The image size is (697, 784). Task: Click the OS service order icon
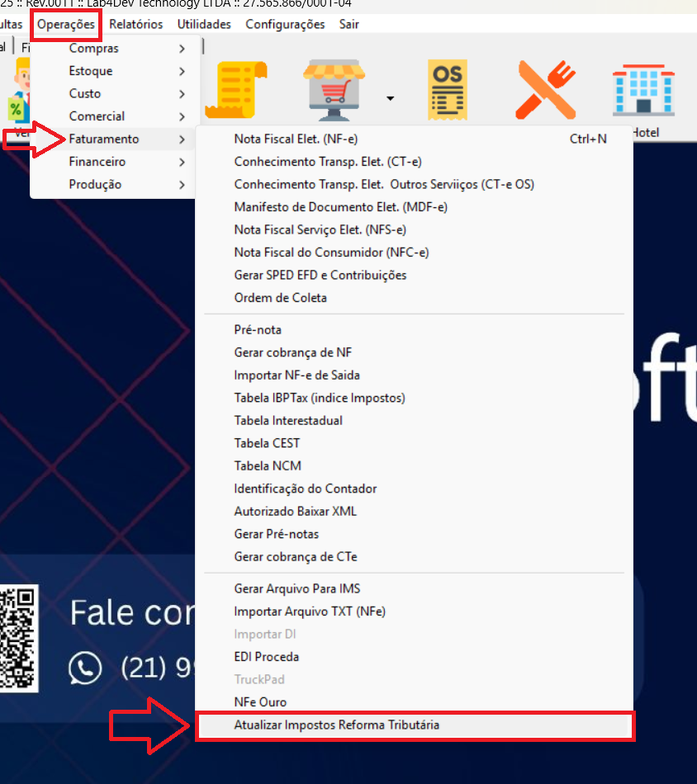point(448,89)
